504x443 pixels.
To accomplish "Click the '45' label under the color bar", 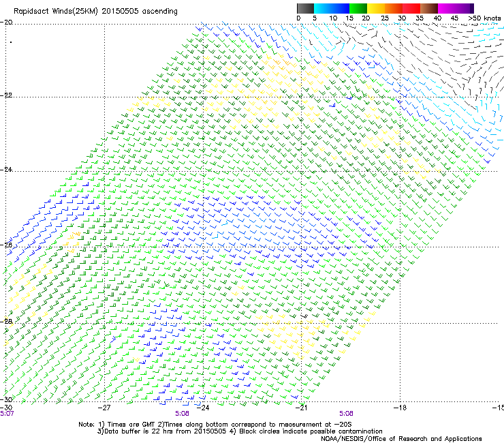I will click(454, 18).
